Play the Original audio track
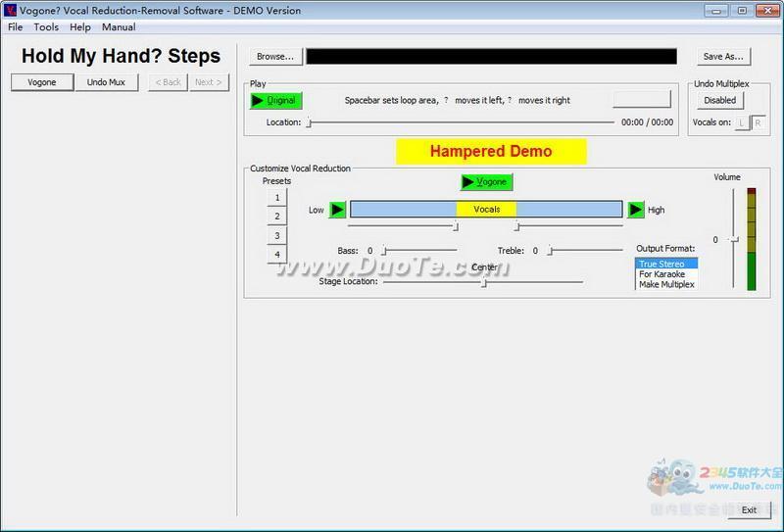Viewport: 784px width, 532px height. pyautogui.click(x=276, y=101)
